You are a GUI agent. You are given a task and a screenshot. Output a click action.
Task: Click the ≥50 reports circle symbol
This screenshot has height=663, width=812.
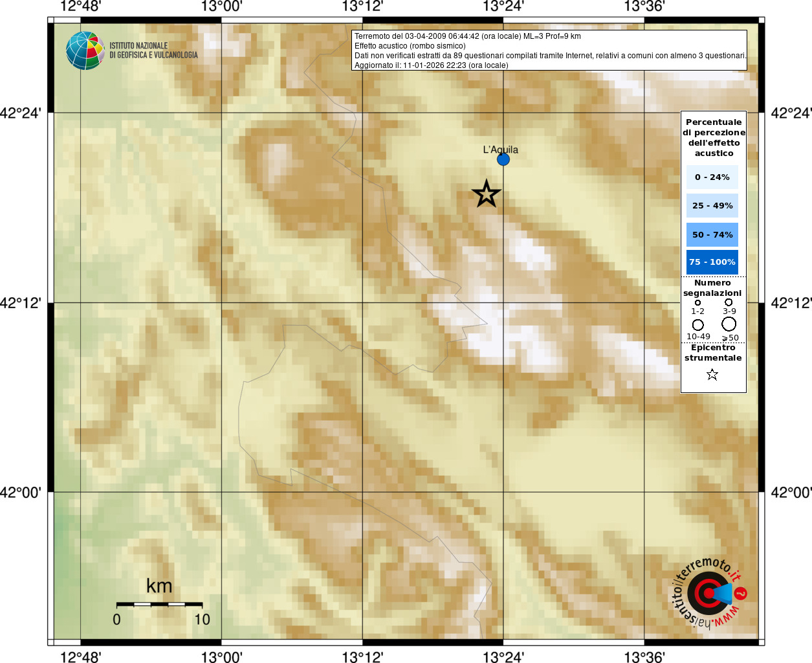[729, 324]
